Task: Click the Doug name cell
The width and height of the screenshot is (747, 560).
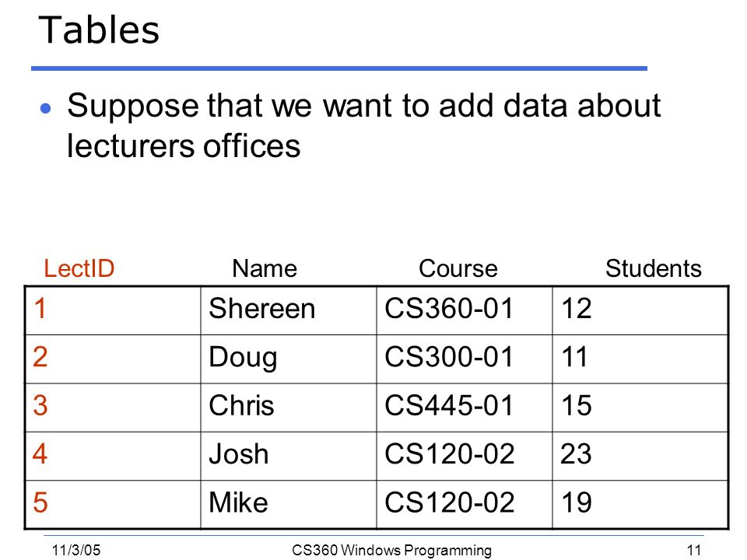Action: [x=289, y=359]
